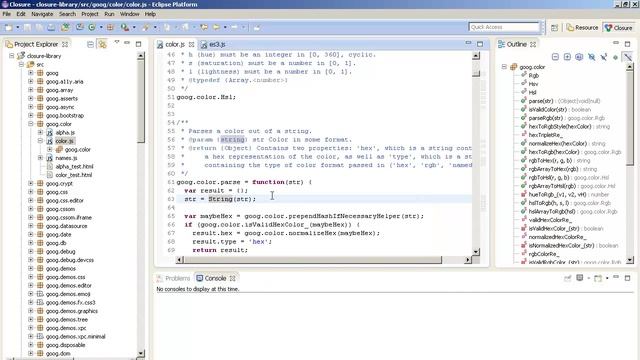Screen dimensions: 640x360
Task: Collapse all nodes using the Outline toolbar minus icon
Action: (x=555, y=57)
